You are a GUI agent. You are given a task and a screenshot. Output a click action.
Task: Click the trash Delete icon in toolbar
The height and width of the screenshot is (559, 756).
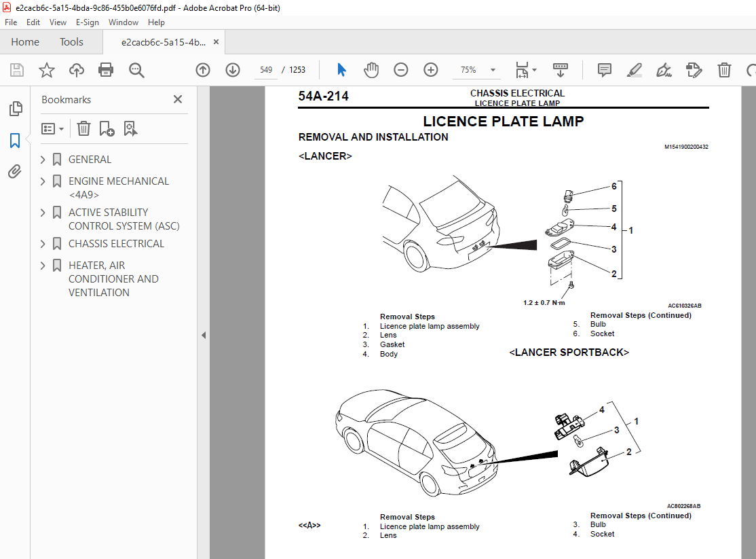point(724,70)
